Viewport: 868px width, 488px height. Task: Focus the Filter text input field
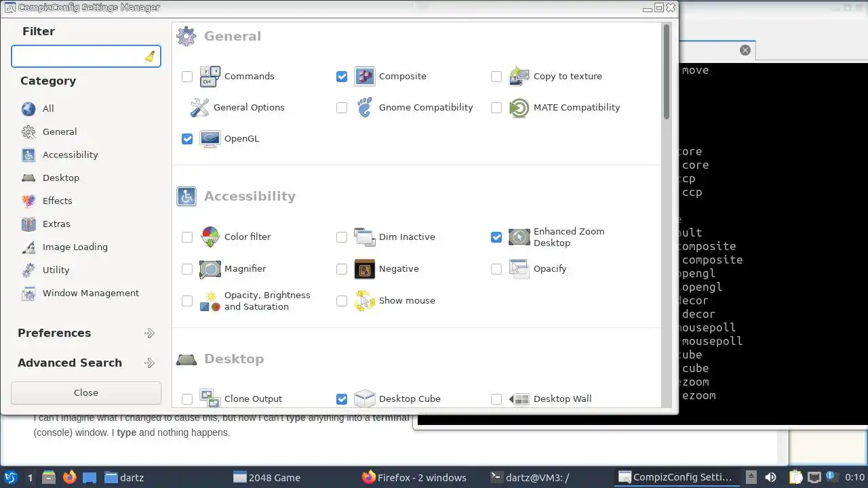tap(86, 57)
